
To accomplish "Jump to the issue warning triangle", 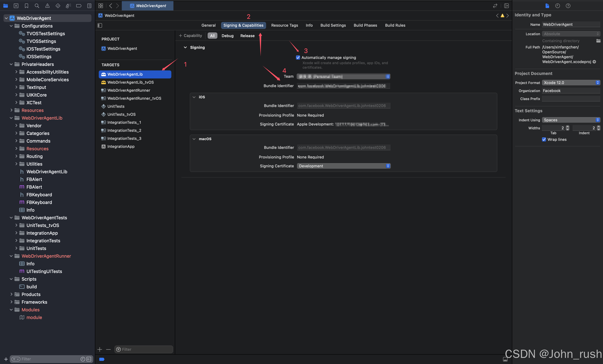I will pos(502,16).
